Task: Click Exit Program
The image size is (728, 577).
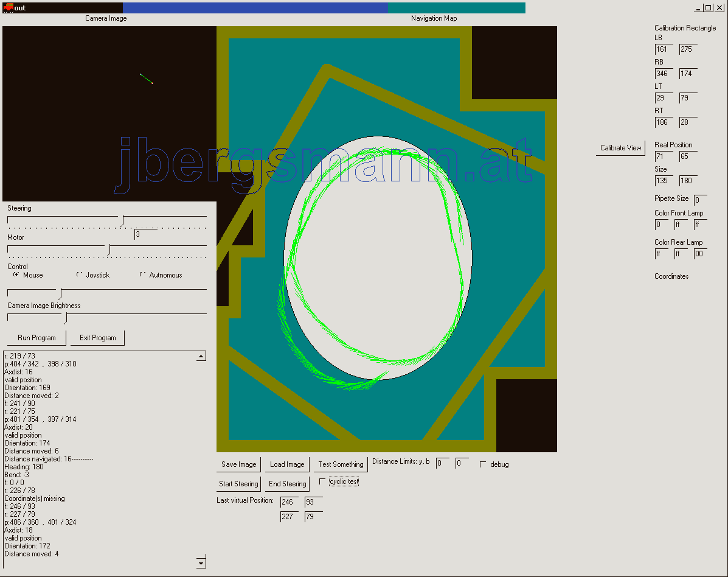Action: coord(97,338)
